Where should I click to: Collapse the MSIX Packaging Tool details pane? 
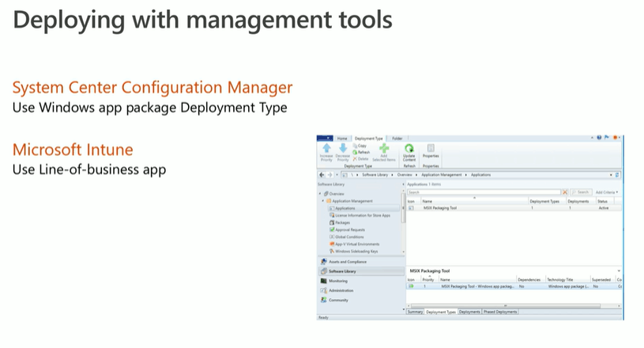click(619, 270)
